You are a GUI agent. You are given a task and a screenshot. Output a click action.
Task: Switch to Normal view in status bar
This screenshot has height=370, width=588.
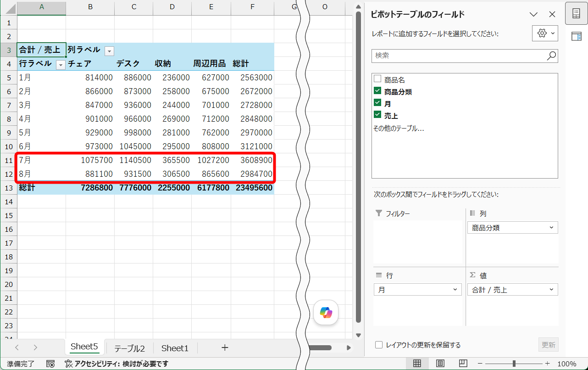417,364
